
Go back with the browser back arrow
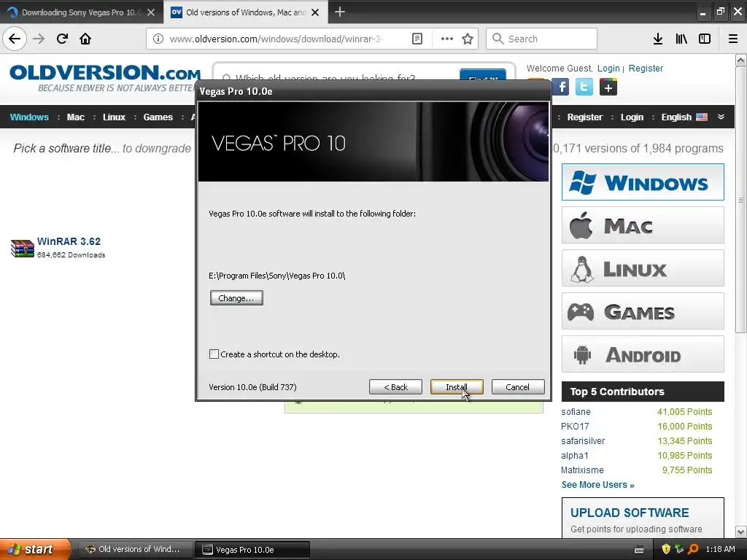pyautogui.click(x=15, y=39)
